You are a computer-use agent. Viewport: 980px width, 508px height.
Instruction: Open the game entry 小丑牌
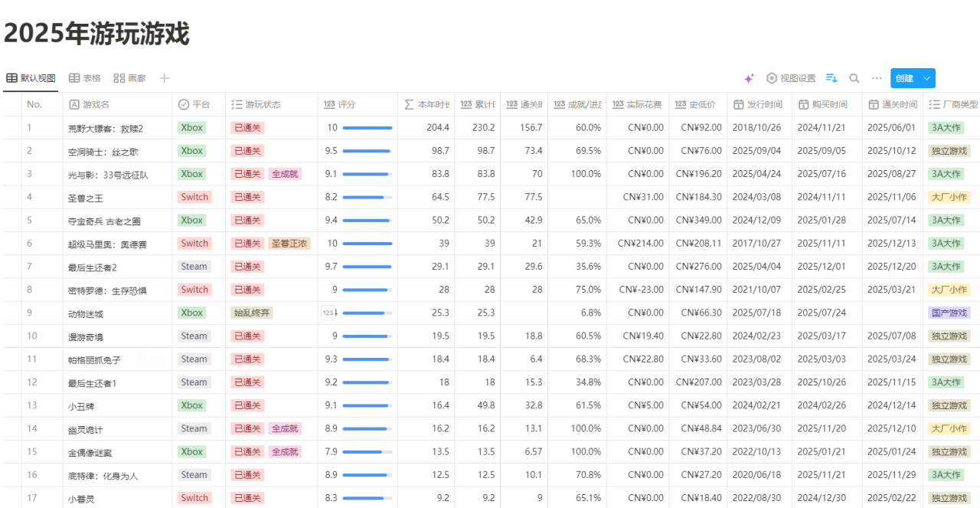81,406
